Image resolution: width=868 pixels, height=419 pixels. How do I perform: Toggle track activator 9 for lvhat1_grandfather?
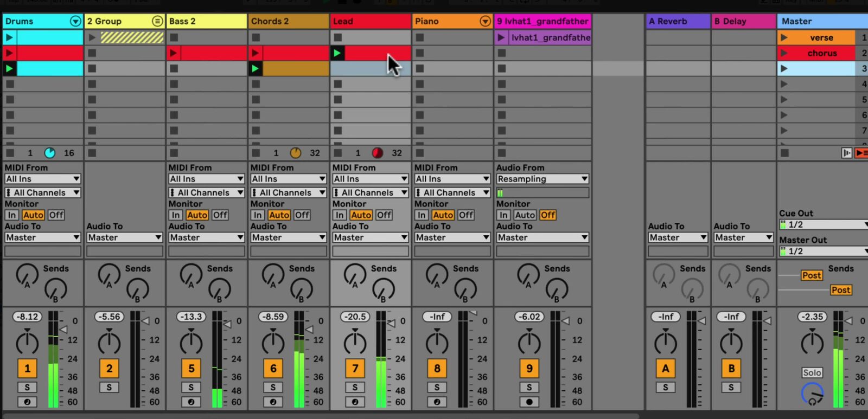[x=529, y=369]
